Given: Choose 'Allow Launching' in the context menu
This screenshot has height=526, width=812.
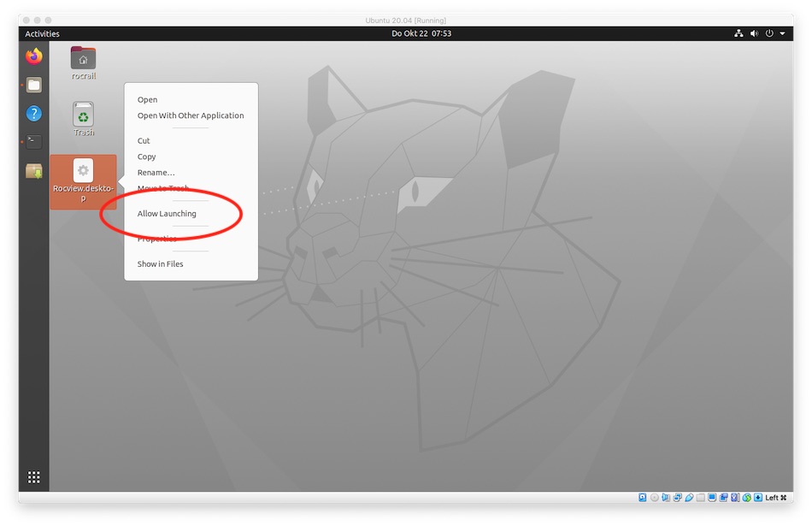Looking at the screenshot, I should point(167,214).
